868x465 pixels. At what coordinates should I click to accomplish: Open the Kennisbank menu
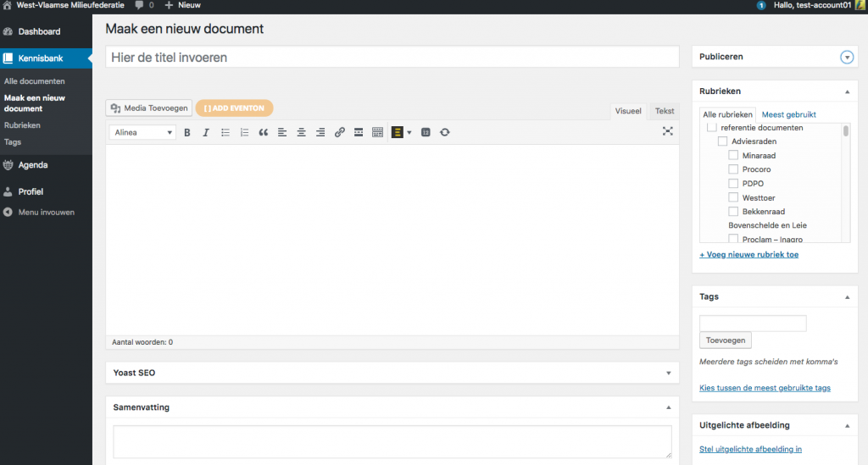[46, 58]
